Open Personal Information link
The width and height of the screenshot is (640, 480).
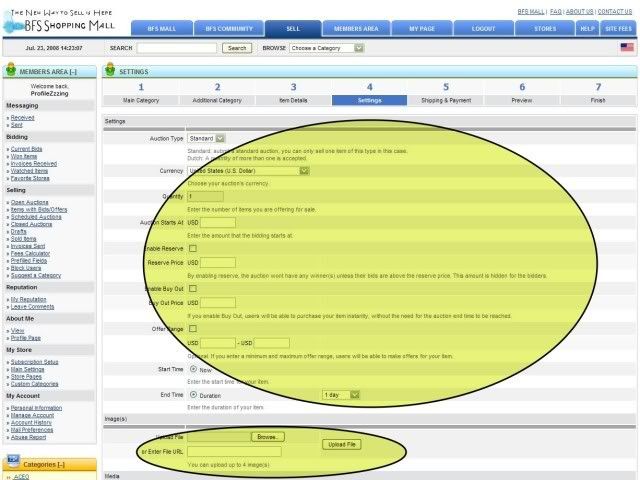coord(36,408)
